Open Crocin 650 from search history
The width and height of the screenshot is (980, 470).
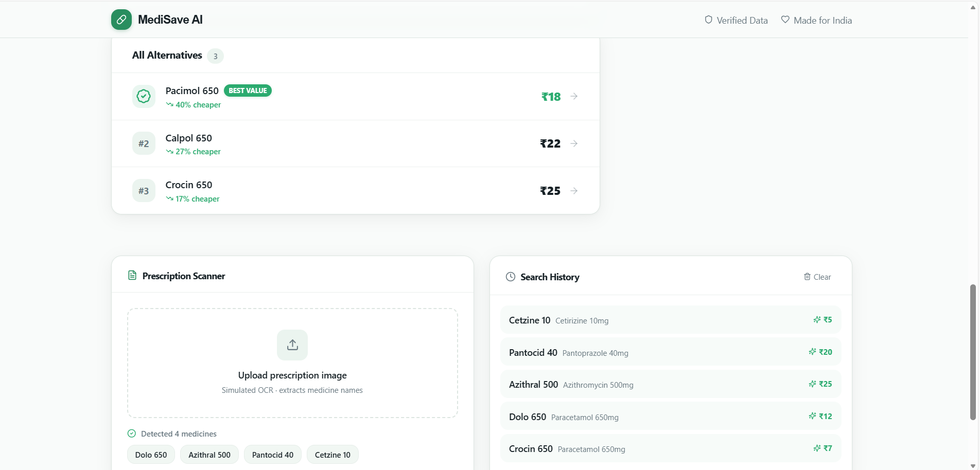pos(671,448)
